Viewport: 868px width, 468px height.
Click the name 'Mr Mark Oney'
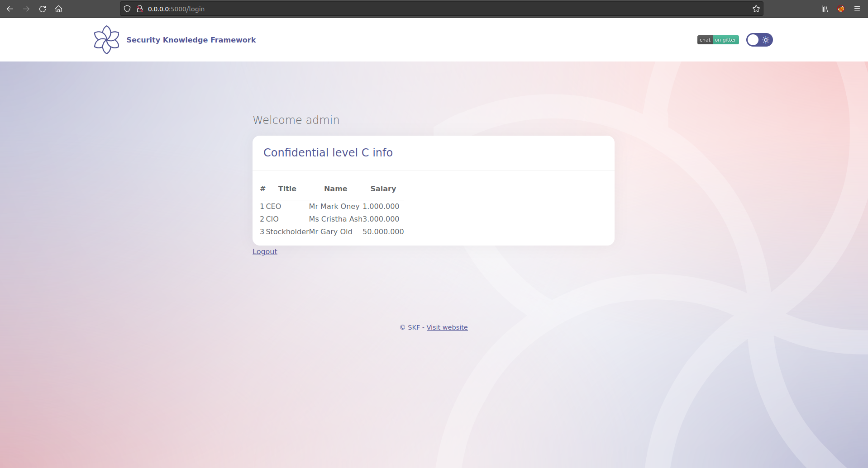pos(334,206)
